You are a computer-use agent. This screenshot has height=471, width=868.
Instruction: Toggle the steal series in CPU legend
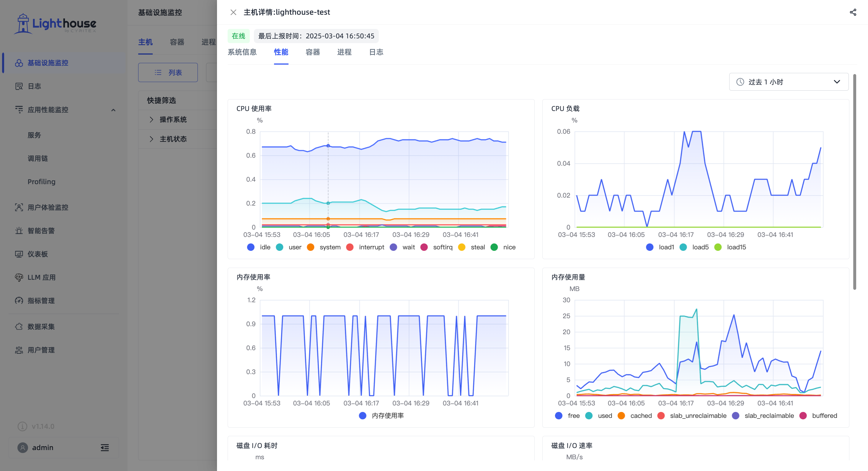471,247
